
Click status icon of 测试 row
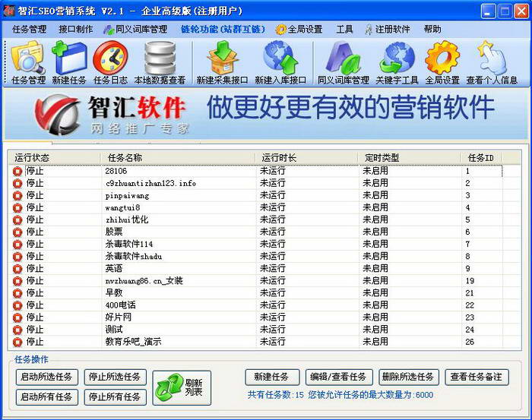[x=17, y=330]
